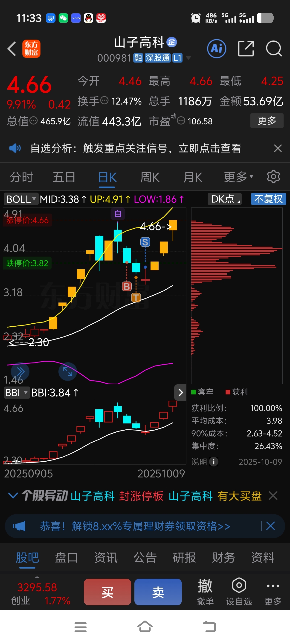This screenshot has width=290, height=644.
Task: Collapse chip distribution panel arrow
Action: [x=180, y=393]
